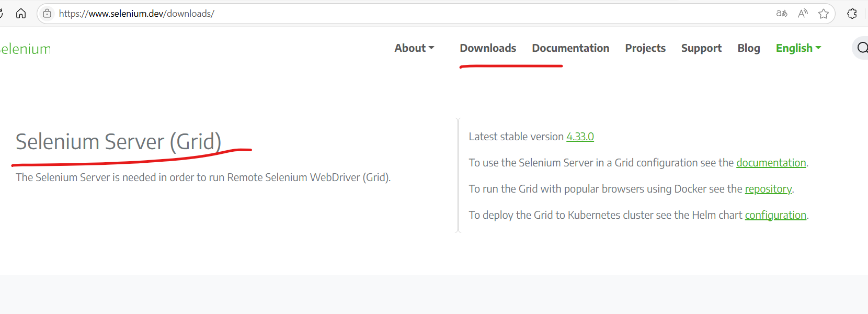Open the Docker repository link

pos(768,189)
